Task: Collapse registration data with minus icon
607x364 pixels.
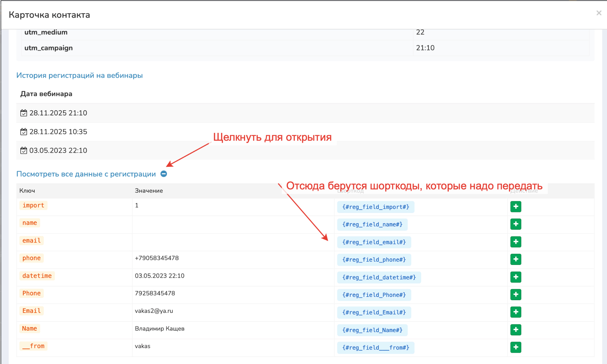Action: tap(164, 174)
